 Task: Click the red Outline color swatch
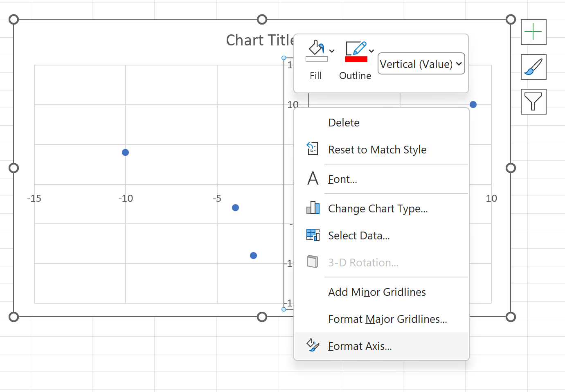coord(356,59)
